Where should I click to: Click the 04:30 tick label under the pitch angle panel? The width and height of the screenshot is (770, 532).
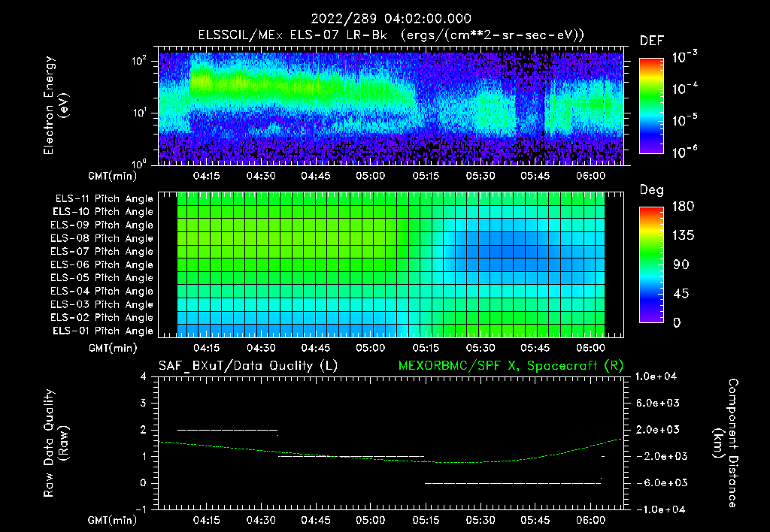coord(261,348)
